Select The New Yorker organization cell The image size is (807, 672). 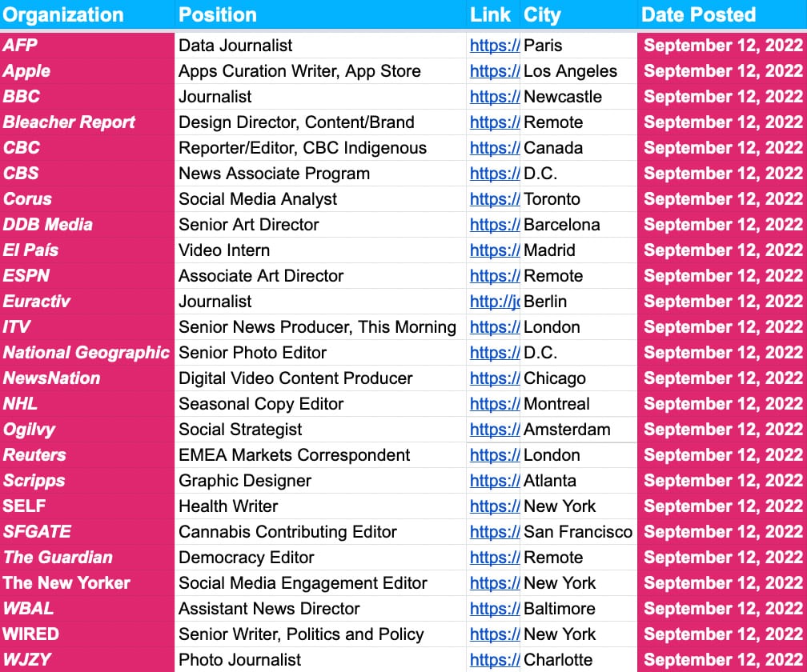point(66,583)
